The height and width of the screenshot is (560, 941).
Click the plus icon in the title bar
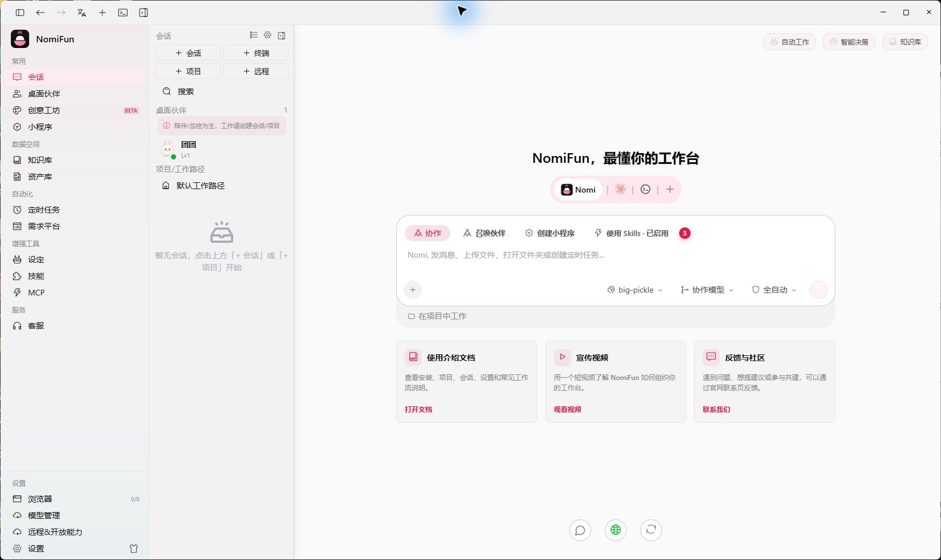[x=102, y=13]
